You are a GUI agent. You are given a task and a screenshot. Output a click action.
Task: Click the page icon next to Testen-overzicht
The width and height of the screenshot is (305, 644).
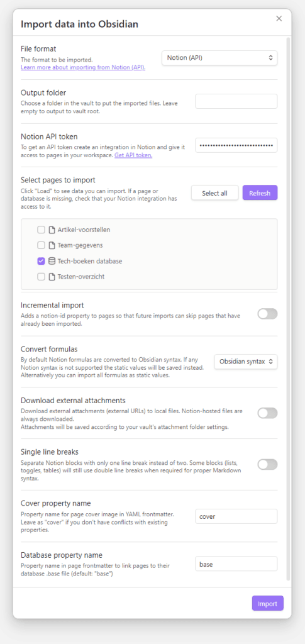(52, 277)
